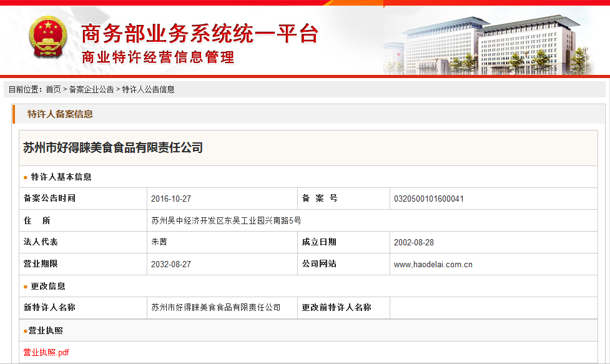The width and height of the screenshot is (610, 364).
Task: Click the 特许人基本信息 section label
Action: pyautogui.click(x=61, y=177)
